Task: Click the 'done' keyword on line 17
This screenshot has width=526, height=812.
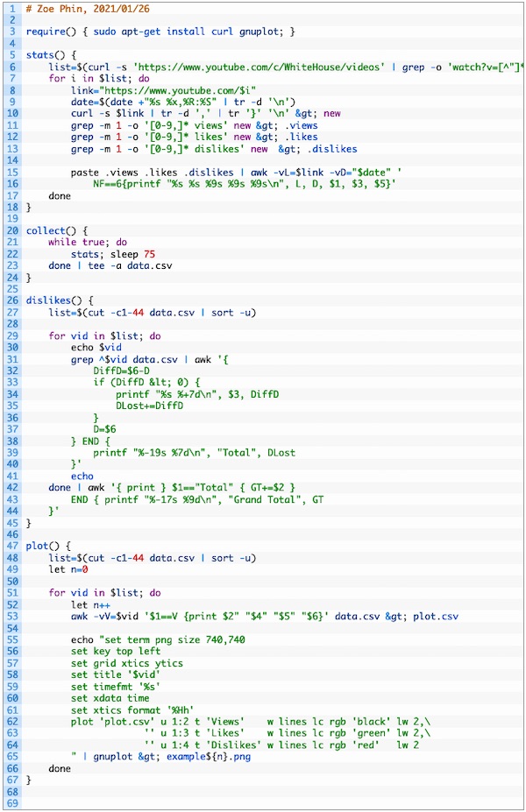Action: pos(60,195)
